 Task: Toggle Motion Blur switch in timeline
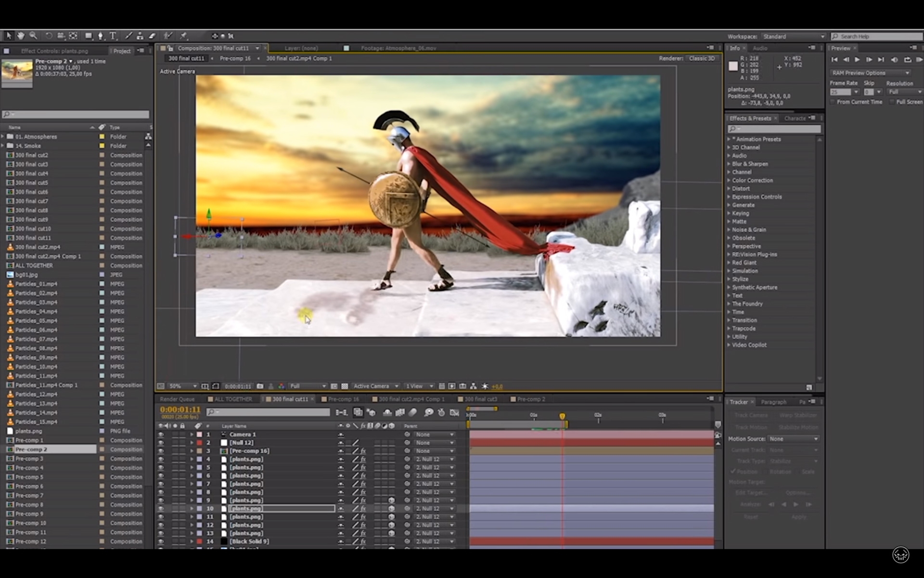[x=412, y=412]
